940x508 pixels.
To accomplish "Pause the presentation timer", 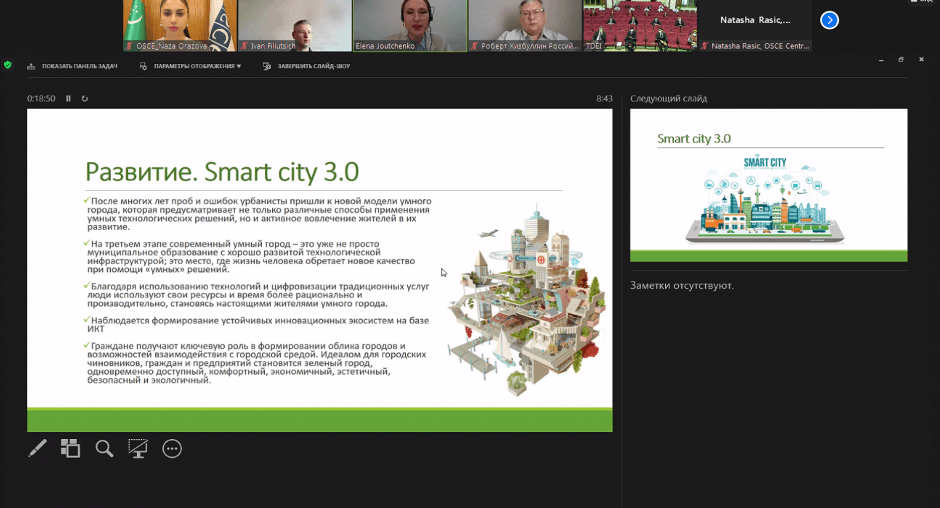I will (x=68, y=98).
